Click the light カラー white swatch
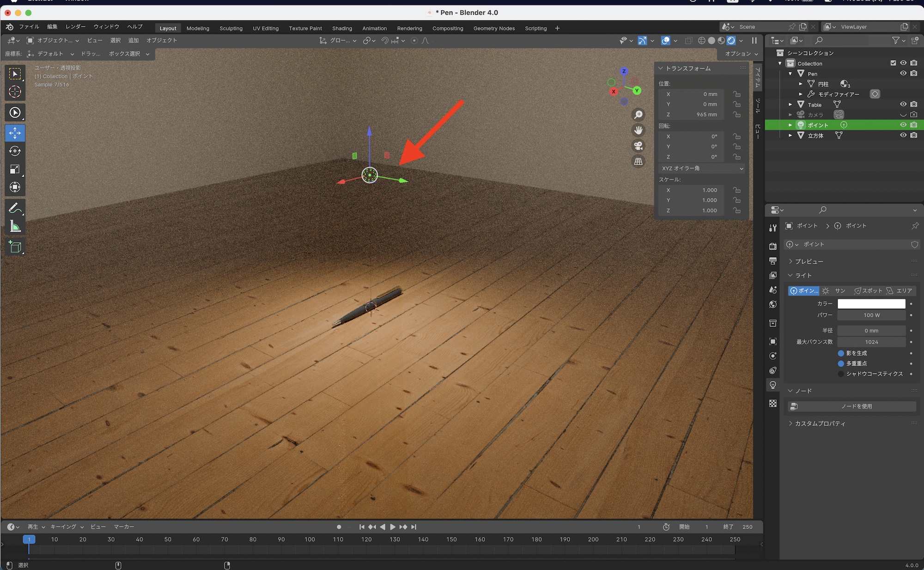 click(x=871, y=304)
